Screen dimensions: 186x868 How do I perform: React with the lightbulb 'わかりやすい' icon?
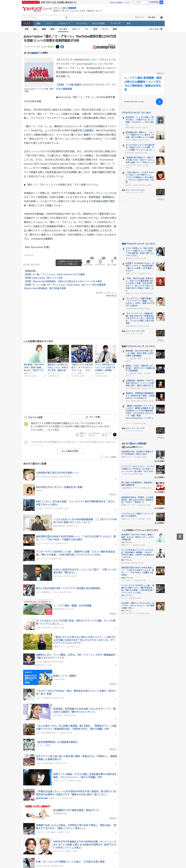tap(100, 261)
